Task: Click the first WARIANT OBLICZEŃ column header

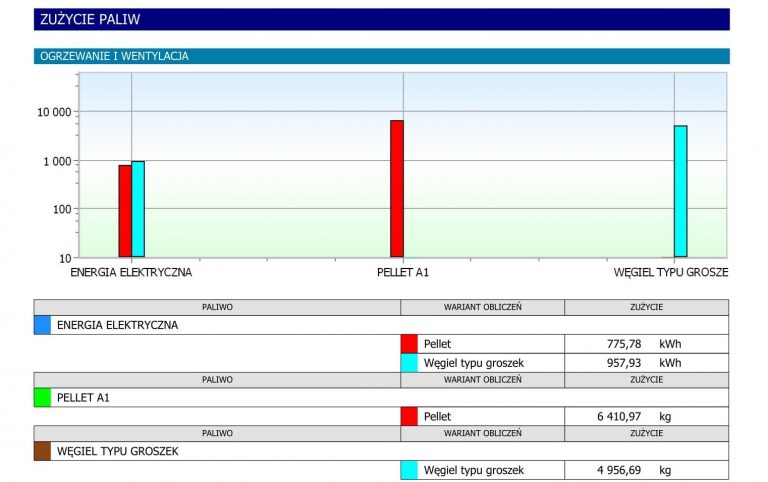Action: point(482,307)
